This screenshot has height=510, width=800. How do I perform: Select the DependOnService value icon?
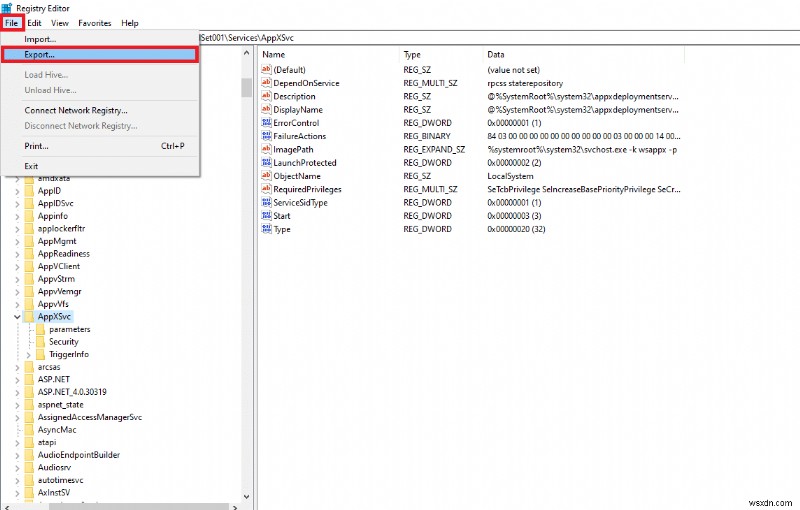(x=266, y=83)
